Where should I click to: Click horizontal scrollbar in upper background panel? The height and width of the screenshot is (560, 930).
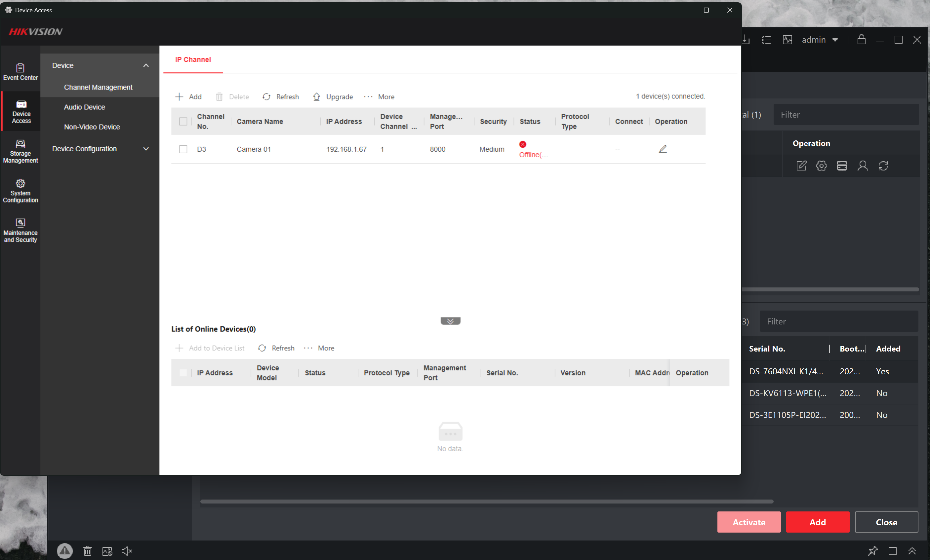[830, 289]
